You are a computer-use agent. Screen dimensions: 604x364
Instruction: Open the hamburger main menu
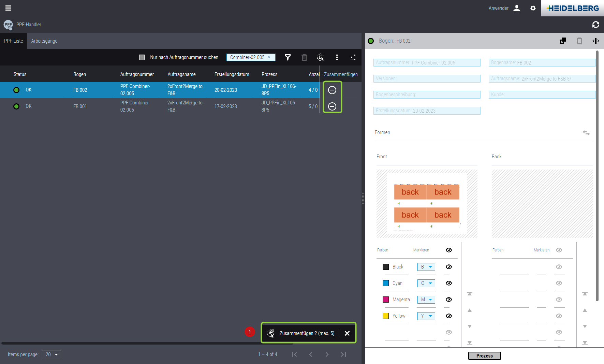tap(8, 8)
